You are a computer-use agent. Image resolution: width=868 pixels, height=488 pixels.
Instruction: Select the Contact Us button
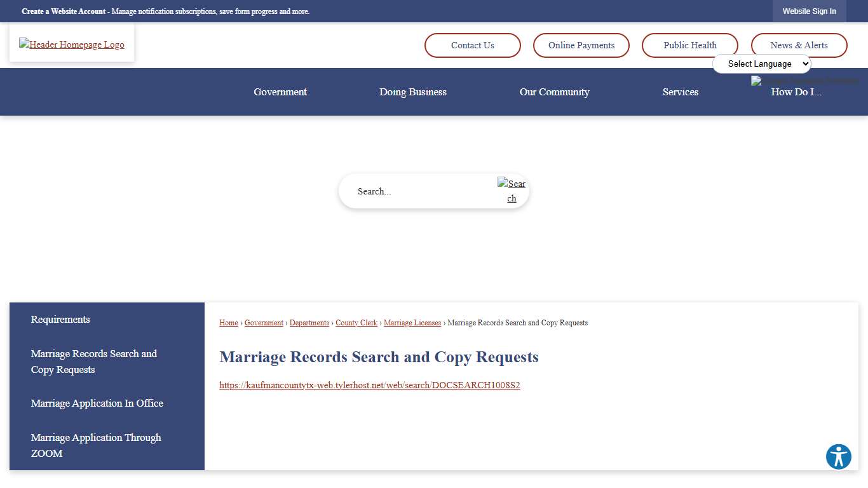[472, 45]
